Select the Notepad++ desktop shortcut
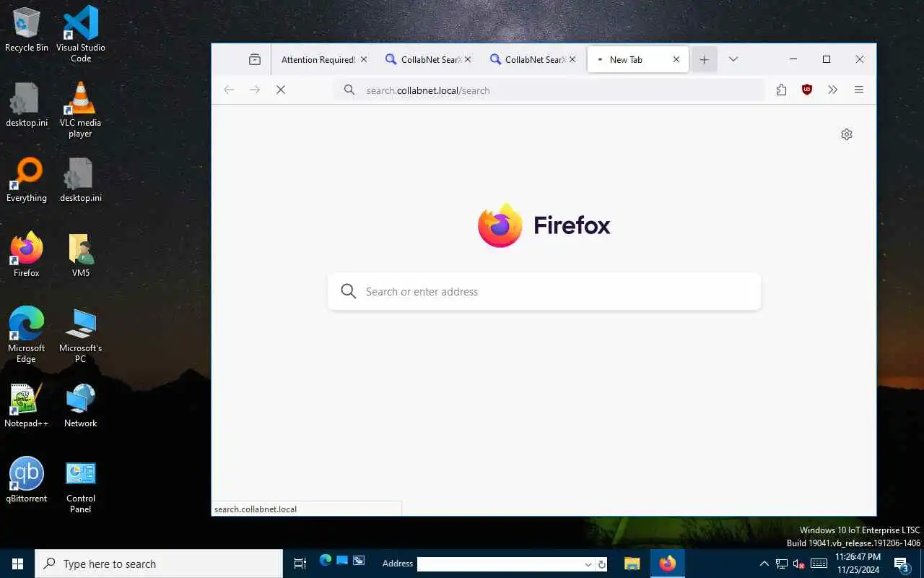924x578 pixels. coord(27,405)
